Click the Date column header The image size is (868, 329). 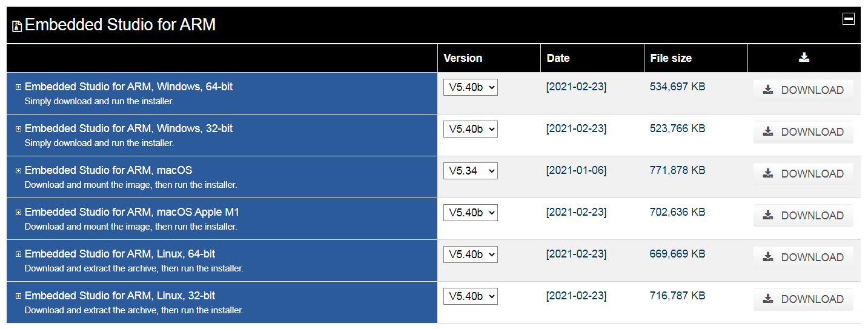[x=558, y=58]
